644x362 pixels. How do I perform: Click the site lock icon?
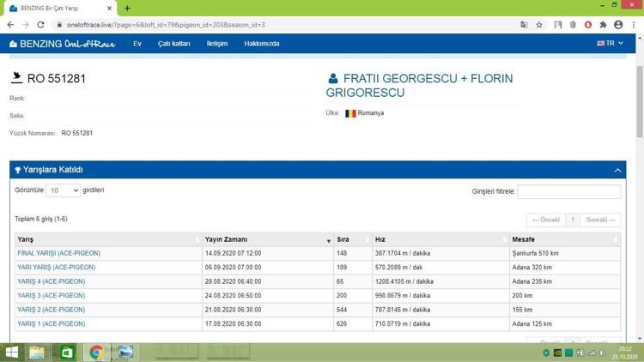[x=59, y=25]
